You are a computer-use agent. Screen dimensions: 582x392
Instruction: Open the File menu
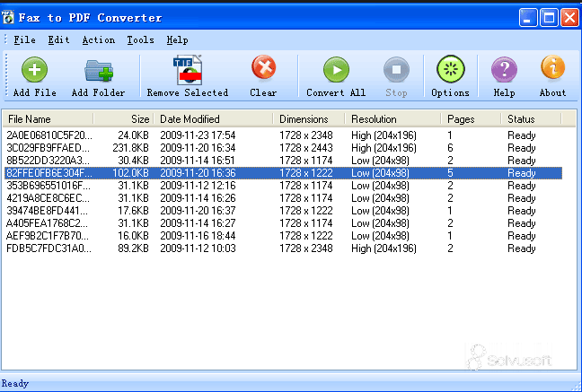click(24, 39)
